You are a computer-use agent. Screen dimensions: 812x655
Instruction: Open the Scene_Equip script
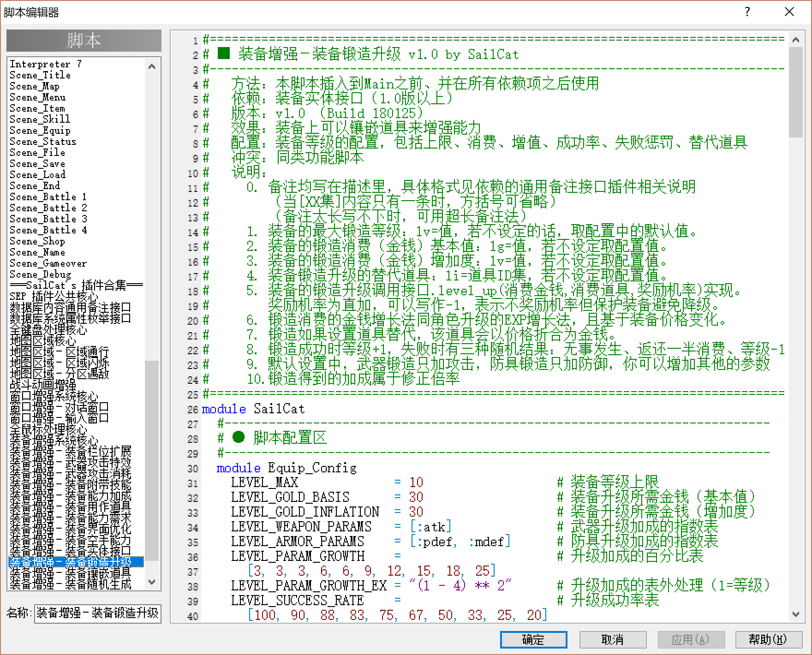(40, 131)
